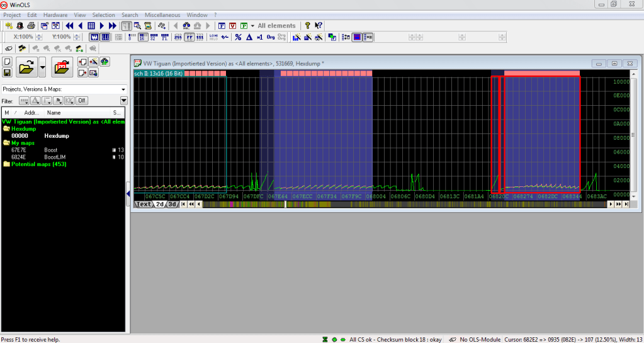Toggle the filter Off button

(82, 101)
